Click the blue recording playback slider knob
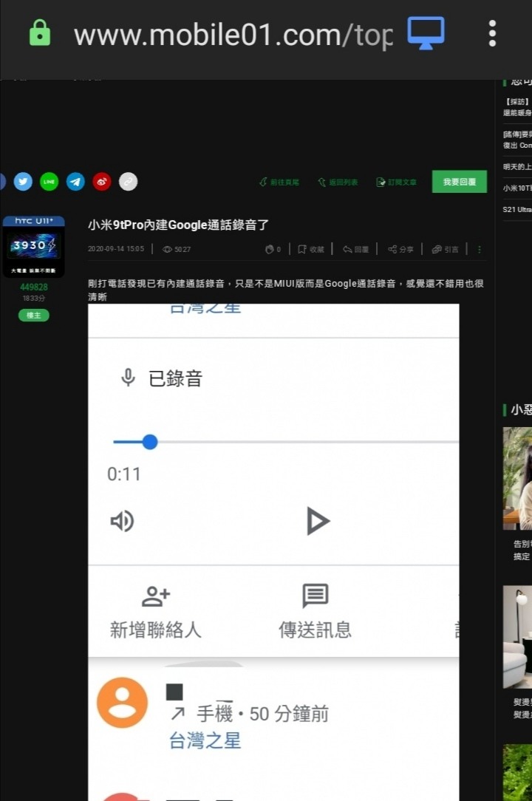This screenshot has width=532, height=801. click(x=150, y=442)
